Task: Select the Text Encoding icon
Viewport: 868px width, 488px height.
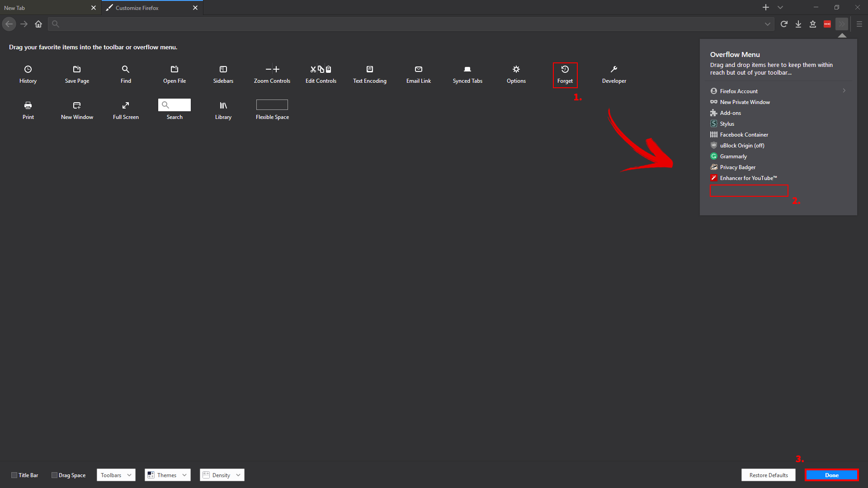Action: coord(370,69)
